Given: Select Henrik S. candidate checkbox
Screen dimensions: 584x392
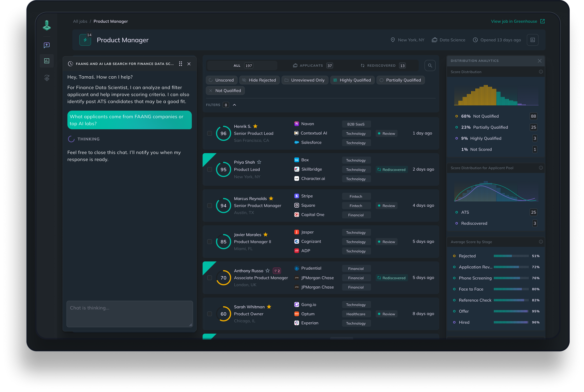Looking at the screenshot, I should click(209, 133).
